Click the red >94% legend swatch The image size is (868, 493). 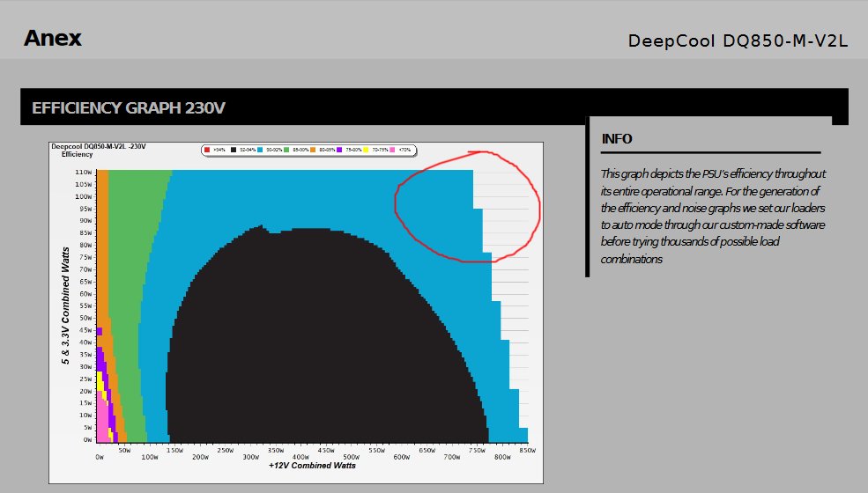coord(207,150)
